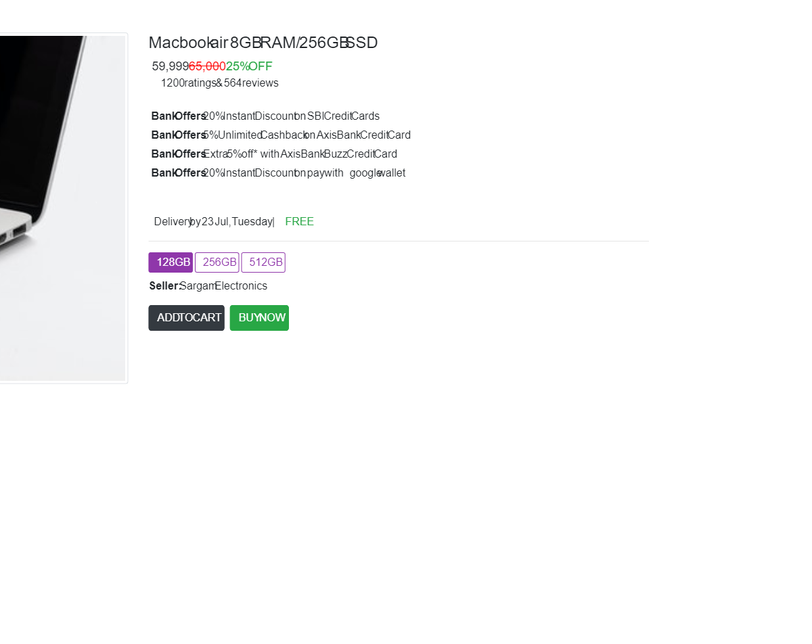
Task: Choose the 256GB storage variant
Action: pyautogui.click(x=217, y=262)
